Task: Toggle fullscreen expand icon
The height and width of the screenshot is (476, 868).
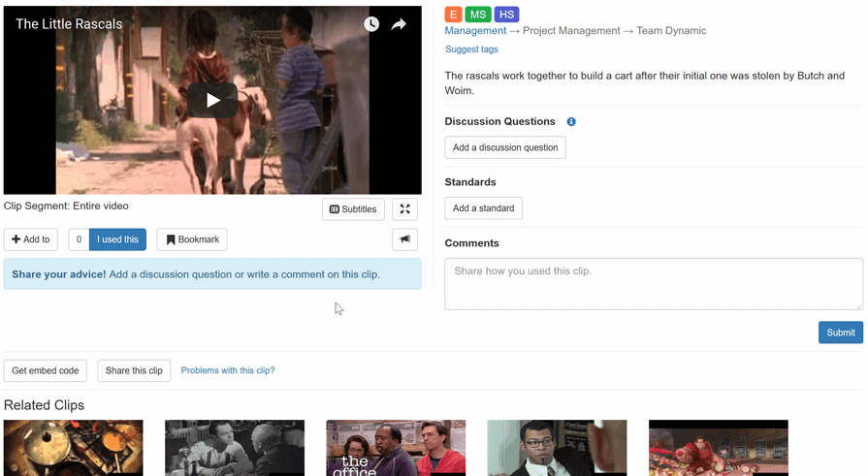Action: click(404, 209)
